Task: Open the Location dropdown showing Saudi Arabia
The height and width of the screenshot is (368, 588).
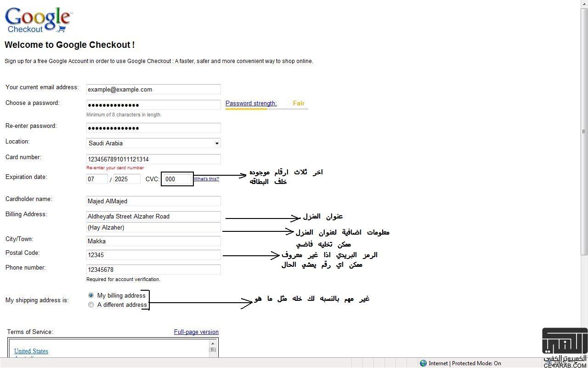Action: click(x=153, y=143)
